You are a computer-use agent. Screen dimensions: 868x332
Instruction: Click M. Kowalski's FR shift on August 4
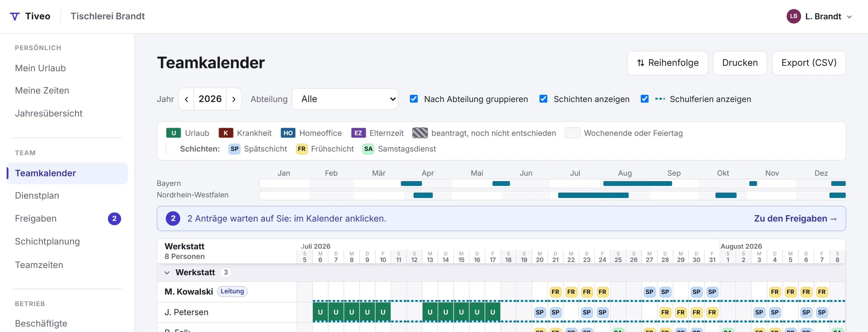(775, 292)
